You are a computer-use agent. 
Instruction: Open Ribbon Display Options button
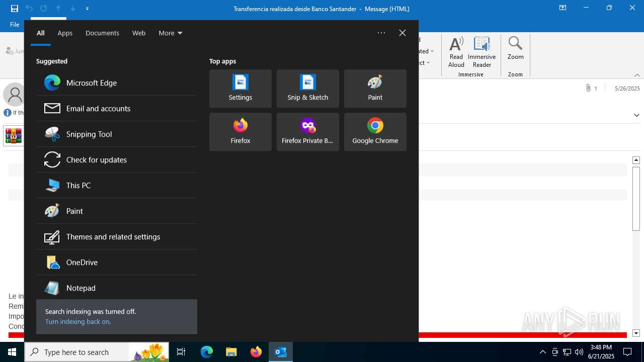(x=563, y=8)
